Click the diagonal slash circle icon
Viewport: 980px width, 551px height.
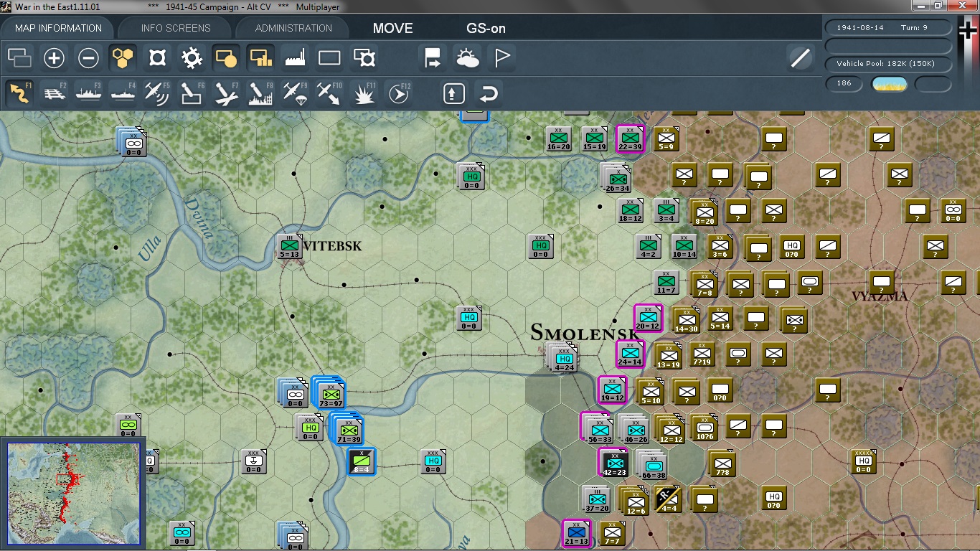[800, 58]
